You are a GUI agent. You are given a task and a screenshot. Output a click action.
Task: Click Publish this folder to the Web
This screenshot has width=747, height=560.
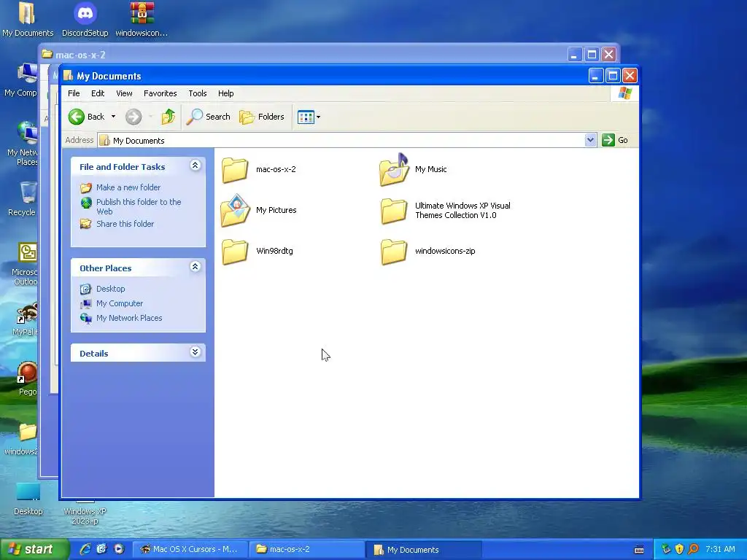point(139,206)
